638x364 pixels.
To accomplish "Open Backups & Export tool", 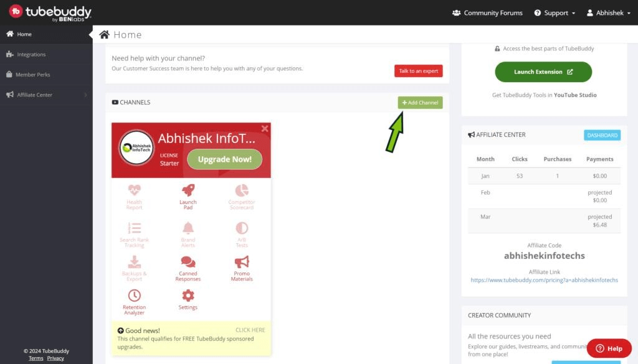I will (135, 268).
